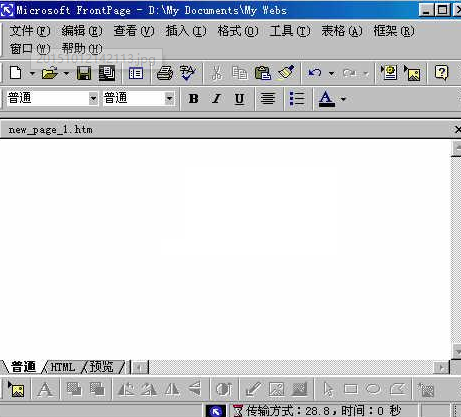Click the Insert Component icon

click(x=389, y=73)
